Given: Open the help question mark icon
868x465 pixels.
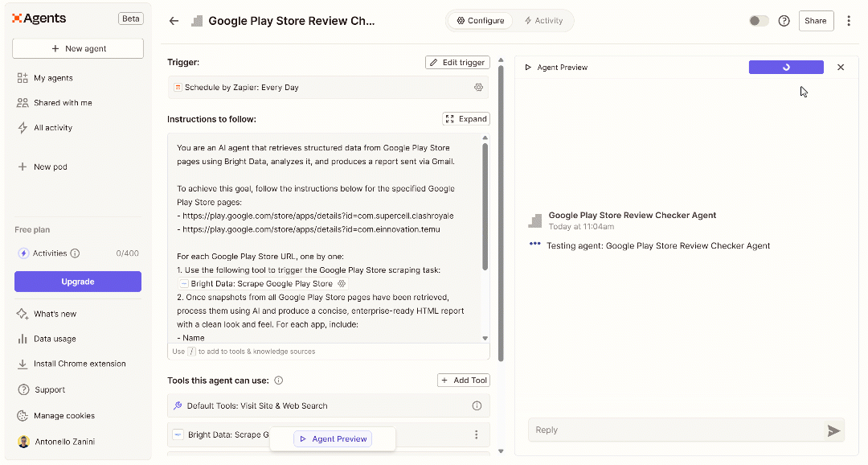Looking at the screenshot, I should point(784,21).
